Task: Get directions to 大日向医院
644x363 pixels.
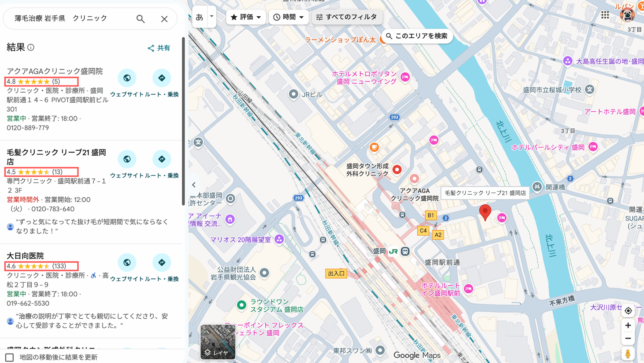Action: [x=162, y=262]
